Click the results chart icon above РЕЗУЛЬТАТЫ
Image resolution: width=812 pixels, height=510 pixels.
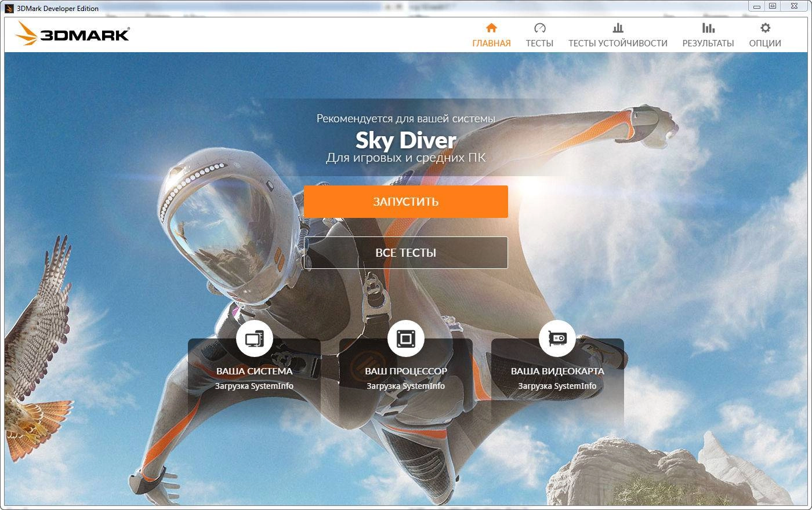[708, 28]
